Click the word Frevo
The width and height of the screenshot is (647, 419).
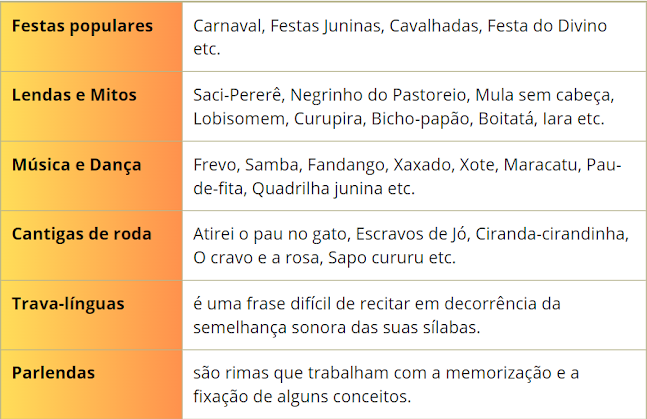tap(215, 165)
